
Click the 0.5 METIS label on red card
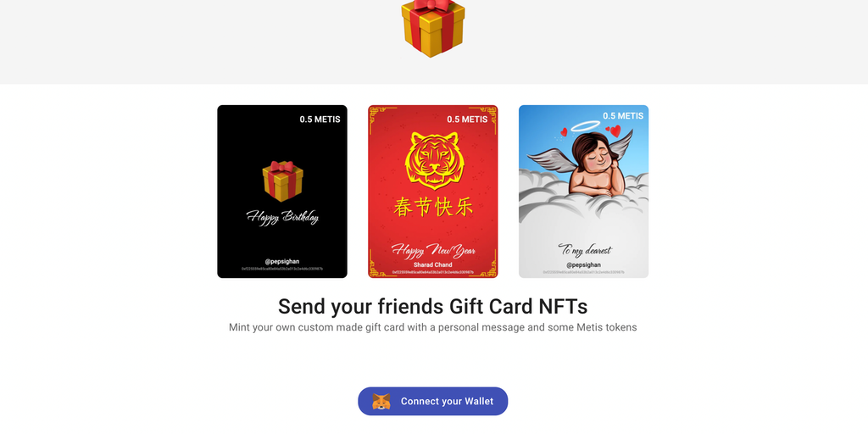pos(467,119)
